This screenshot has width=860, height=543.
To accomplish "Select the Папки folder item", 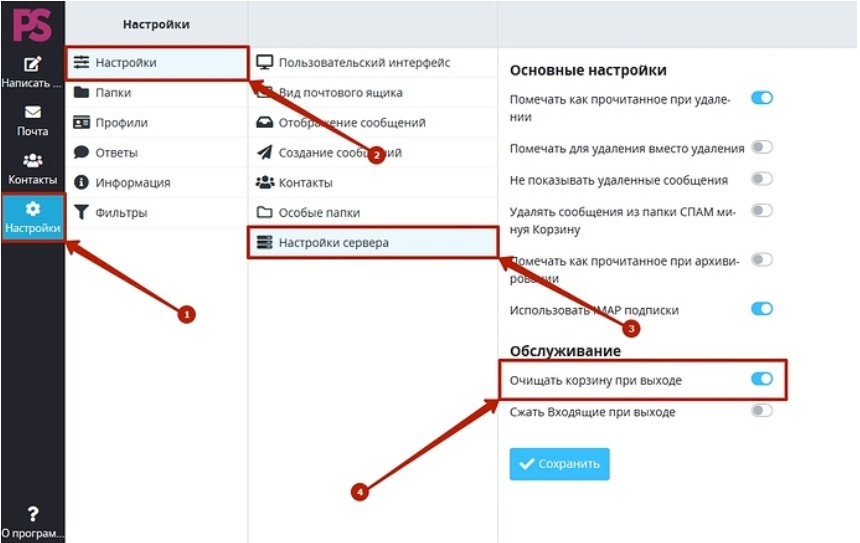I will (x=157, y=92).
